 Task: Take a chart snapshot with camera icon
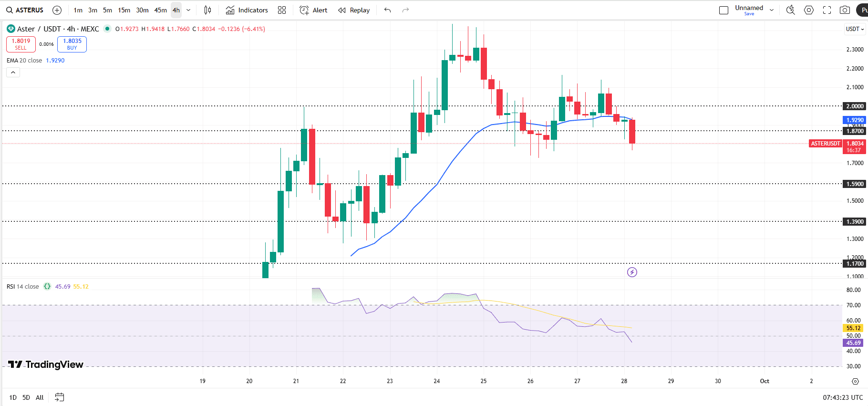(845, 10)
